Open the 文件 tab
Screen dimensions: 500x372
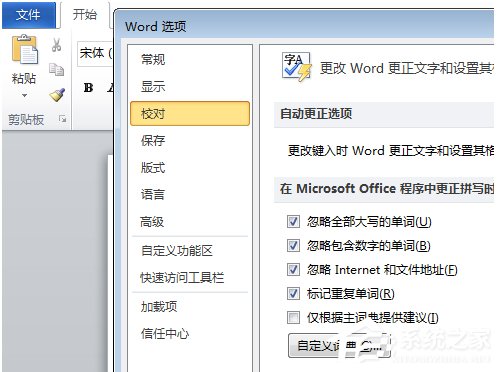tap(28, 15)
